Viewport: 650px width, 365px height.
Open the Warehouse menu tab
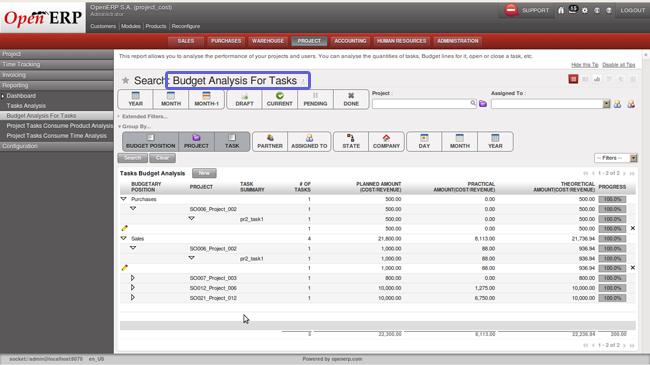pyautogui.click(x=268, y=41)
